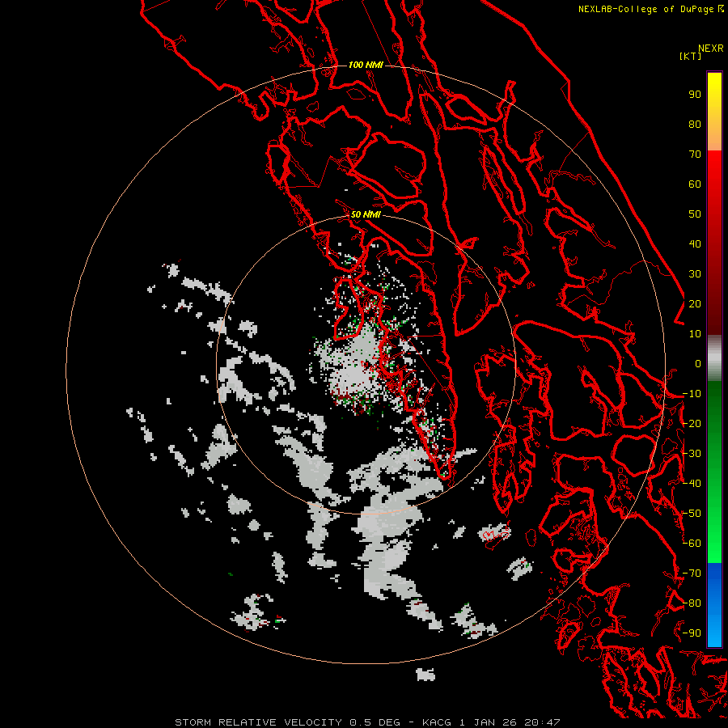Image resolution: width=728 pixels, height=728 pixels.
Task: Click the -30 value on velocity scale
Action: [x=692, y=454]
